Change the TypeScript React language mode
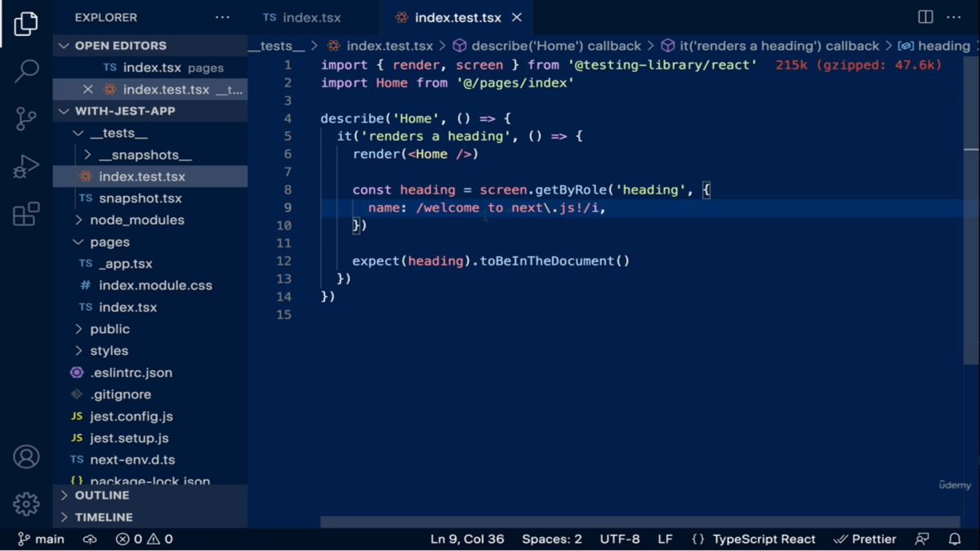Image resolution: width=980 pixels, height=551 pixels. pyautogui.click(x=763, y=539)
